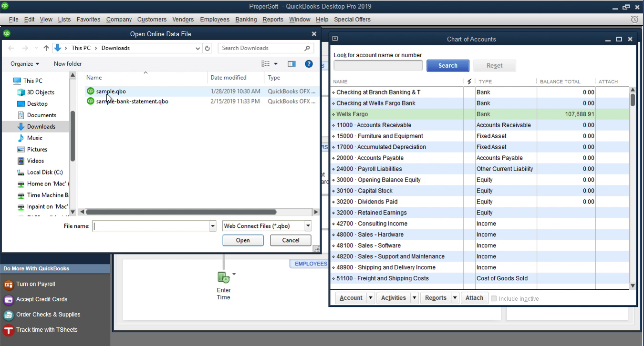Click the Pictures folder icon
The image size is (644, 346).
[x=21, y=150]
